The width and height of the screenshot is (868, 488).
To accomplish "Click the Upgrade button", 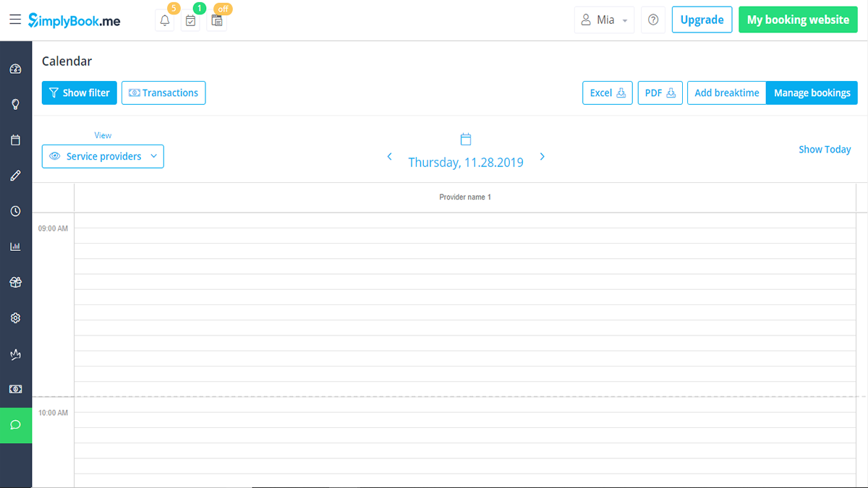I will click(x=702, y=20).
